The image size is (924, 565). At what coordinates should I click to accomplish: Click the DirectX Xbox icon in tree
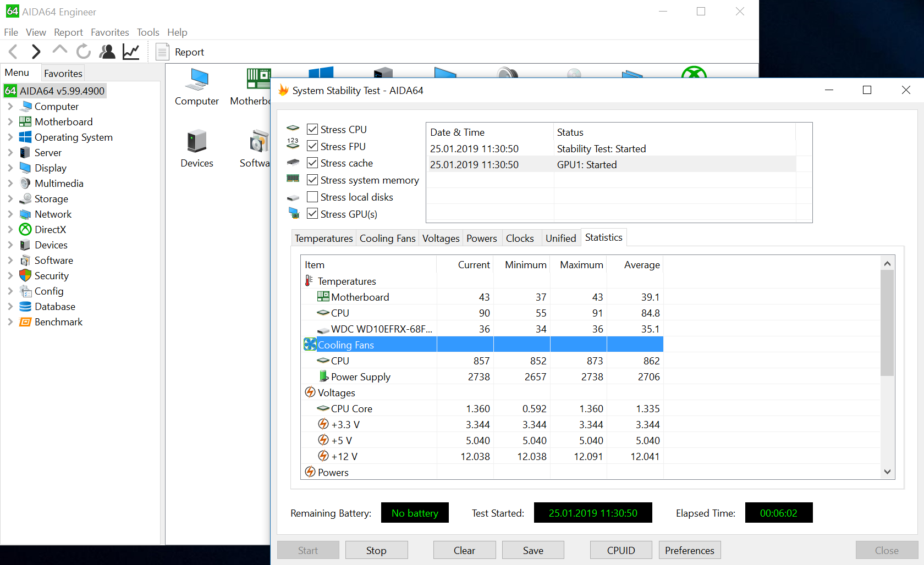[x=25, y=229]
